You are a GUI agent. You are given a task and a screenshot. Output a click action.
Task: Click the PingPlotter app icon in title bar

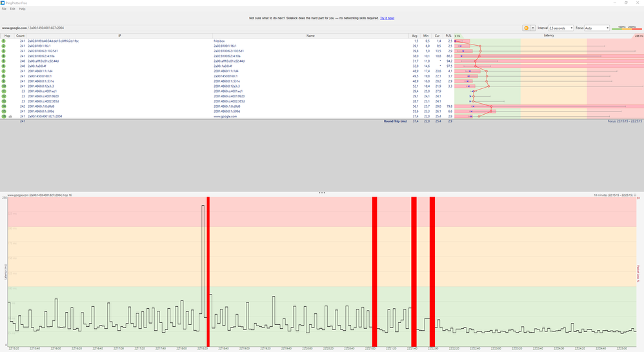tap(3, 3)
